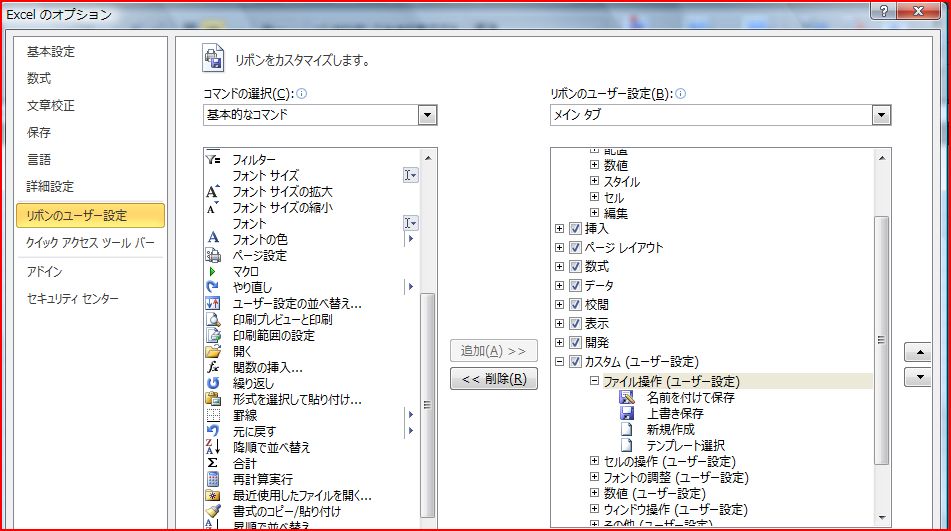
Task: Uncheck the 挿入 tab checkbox
Action: click(575, 229)
